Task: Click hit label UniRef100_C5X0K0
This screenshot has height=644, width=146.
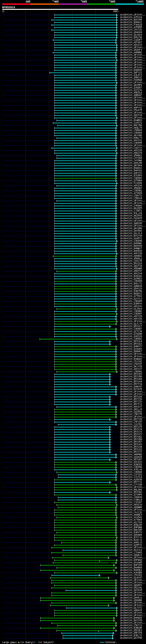Action: (x=131, y=575)
